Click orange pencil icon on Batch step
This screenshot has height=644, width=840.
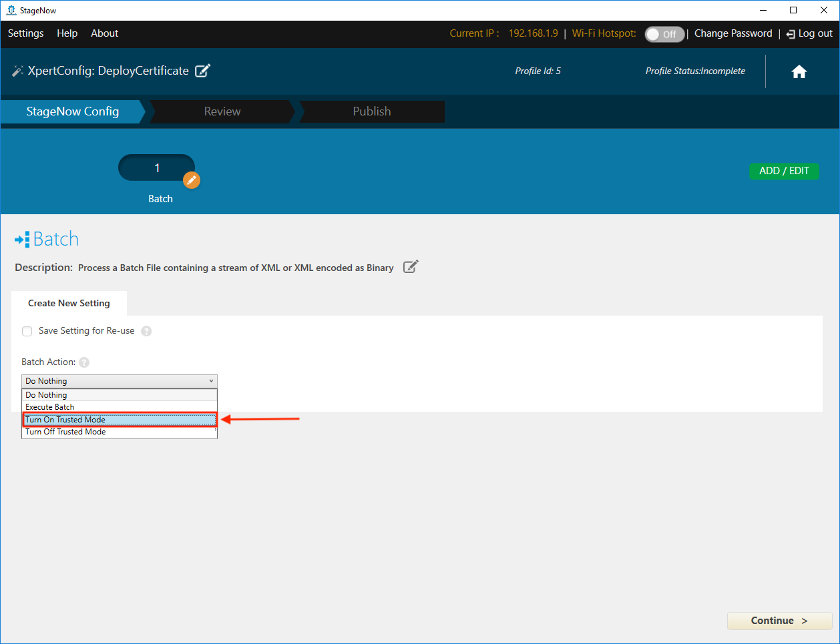point(192,180)
